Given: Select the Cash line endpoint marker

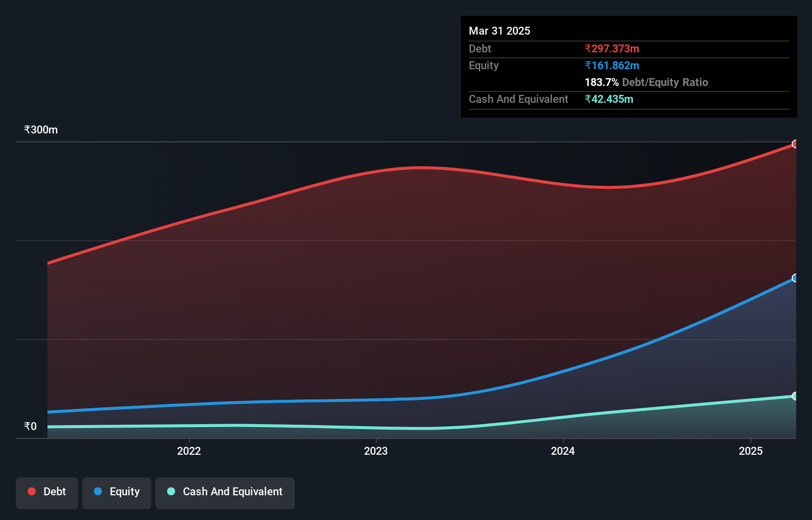Looking at the screenshot, I should 795,396.
